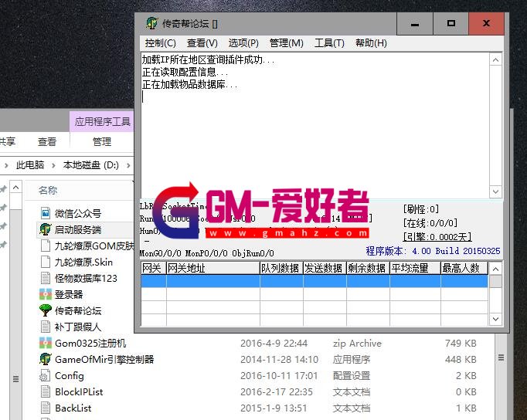The width and height of the screenshot is (527, 420).
Task: Open the 控制(C) menu
Action: (x=160, y=43)
